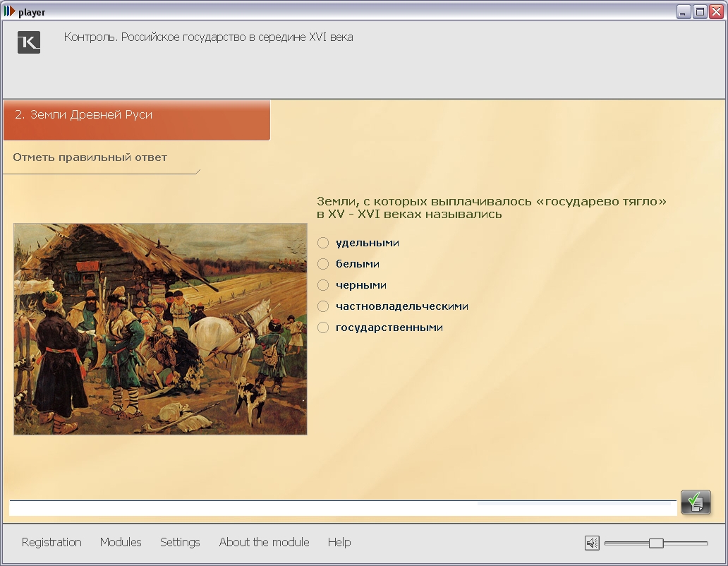Choose the «белыми» radio button

point(324,264)
